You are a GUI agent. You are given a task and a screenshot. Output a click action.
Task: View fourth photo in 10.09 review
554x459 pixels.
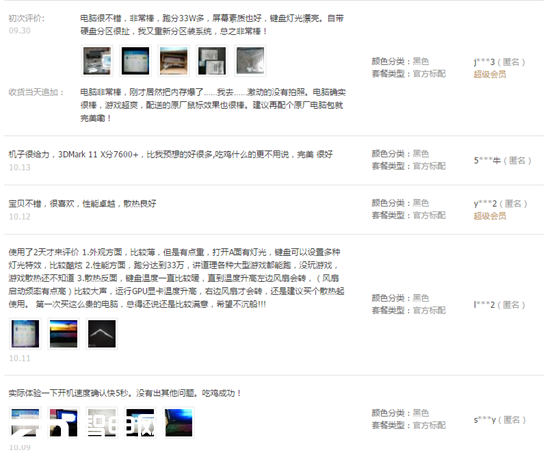click(140, 422)
